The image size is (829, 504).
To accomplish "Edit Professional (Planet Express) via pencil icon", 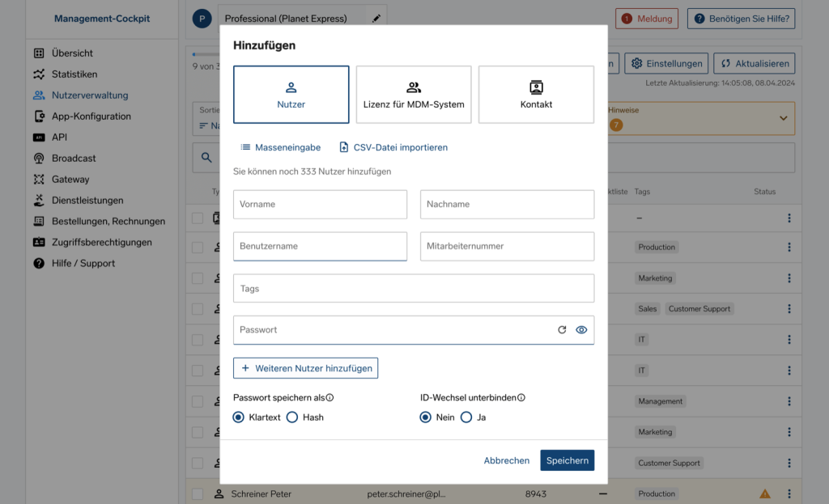I will point(376,16).
